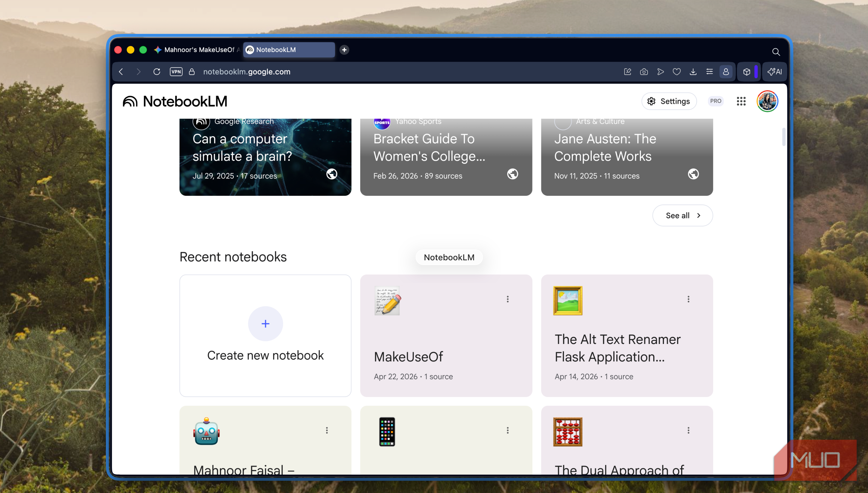
Task: Click the notebooklm.google.com address field
Action: click(x=247, y=72)
